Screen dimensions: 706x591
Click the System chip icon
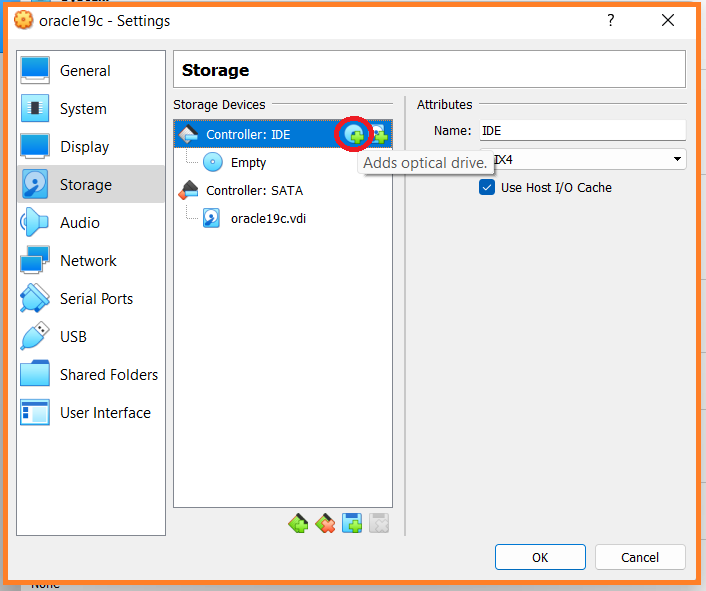coord(35,108)
